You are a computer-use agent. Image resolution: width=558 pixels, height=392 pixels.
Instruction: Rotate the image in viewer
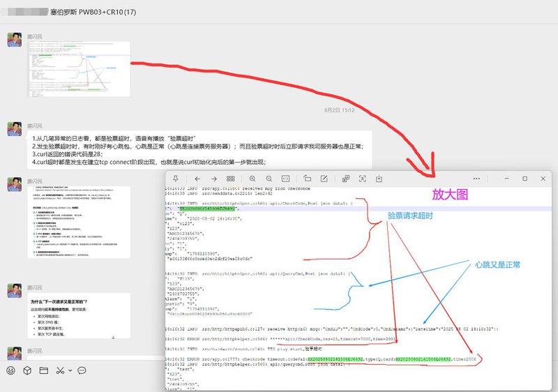coord(308,179)
